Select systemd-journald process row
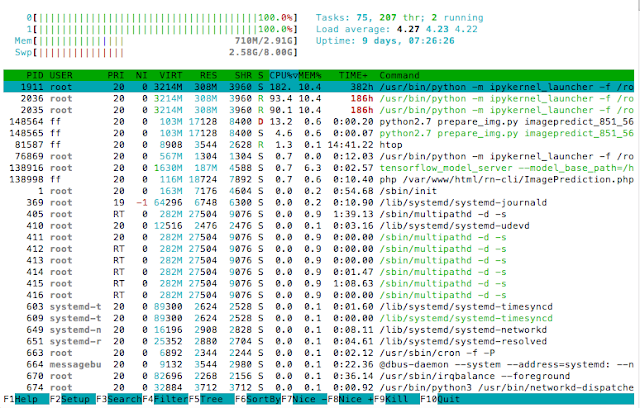 point(318,202)
